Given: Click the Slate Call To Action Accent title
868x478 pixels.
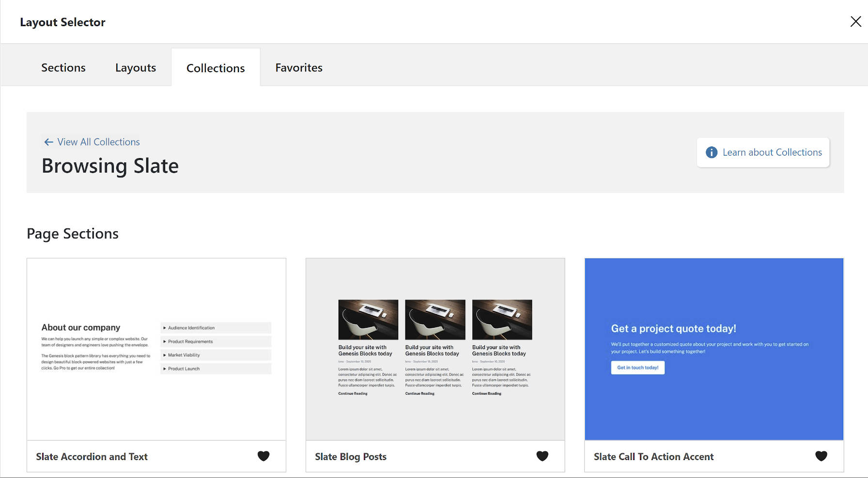Looking at the screenshot, I should coord(653,456).
